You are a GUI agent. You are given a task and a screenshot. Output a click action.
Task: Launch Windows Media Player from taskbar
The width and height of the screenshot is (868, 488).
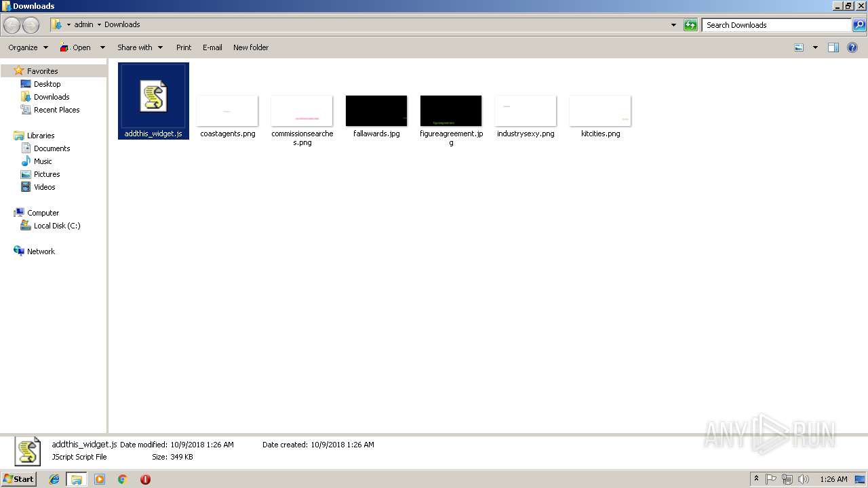click(100, 479)
